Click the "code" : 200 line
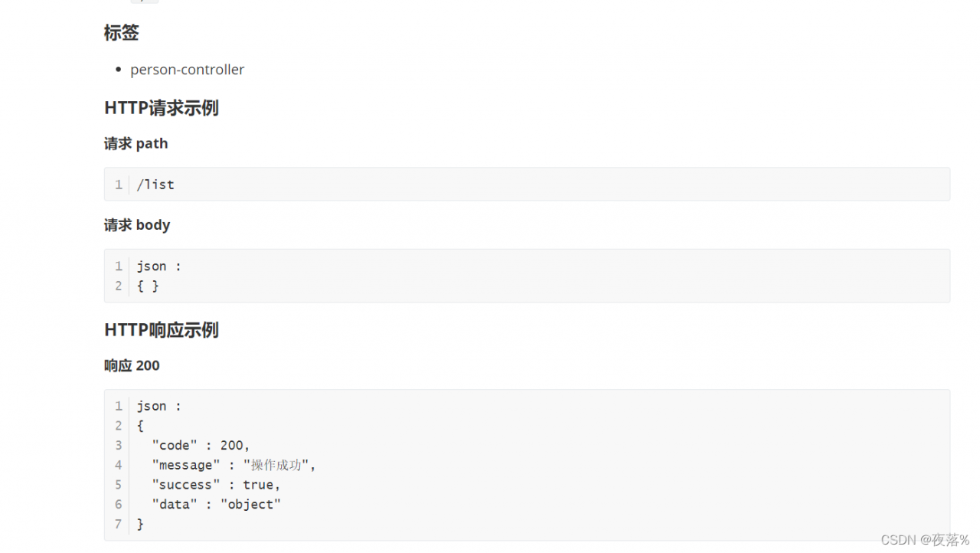This screenshot has height=553, width=980. coord(201,445)
